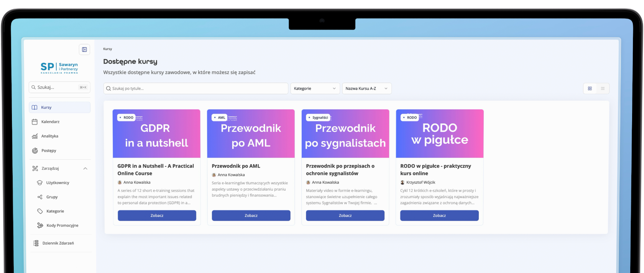This screenshot has width=644, height=273.
Task: Open the Kategorie filter dropdown
Action: (x=315, y=88)
